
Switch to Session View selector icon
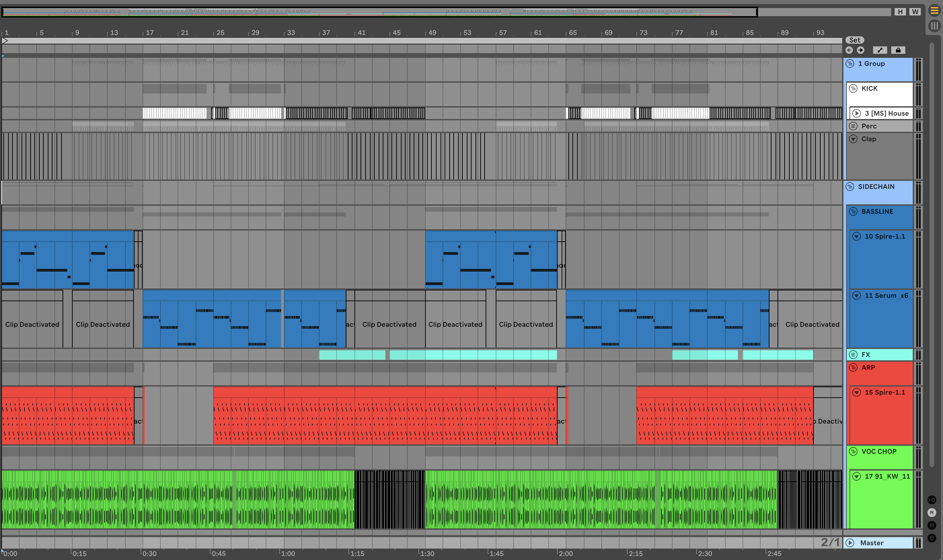[934, 26]
